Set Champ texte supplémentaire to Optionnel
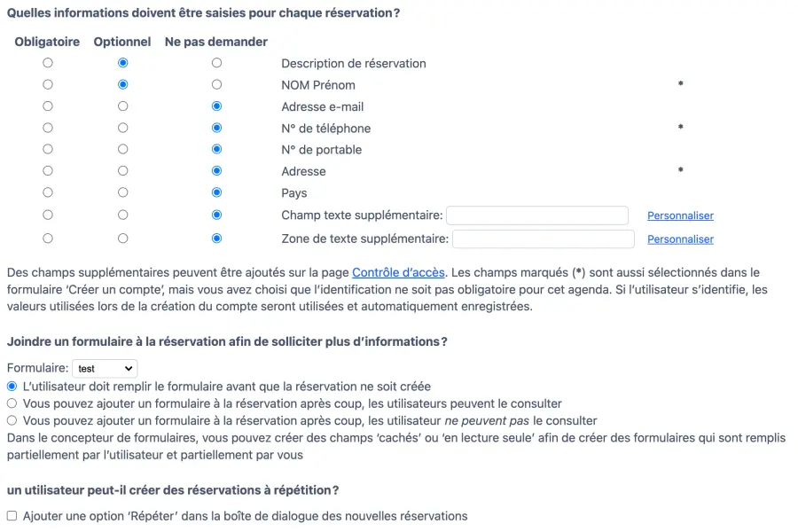This screenshot has height=532, width=798. pyautogui.click(x=122, y=215)
